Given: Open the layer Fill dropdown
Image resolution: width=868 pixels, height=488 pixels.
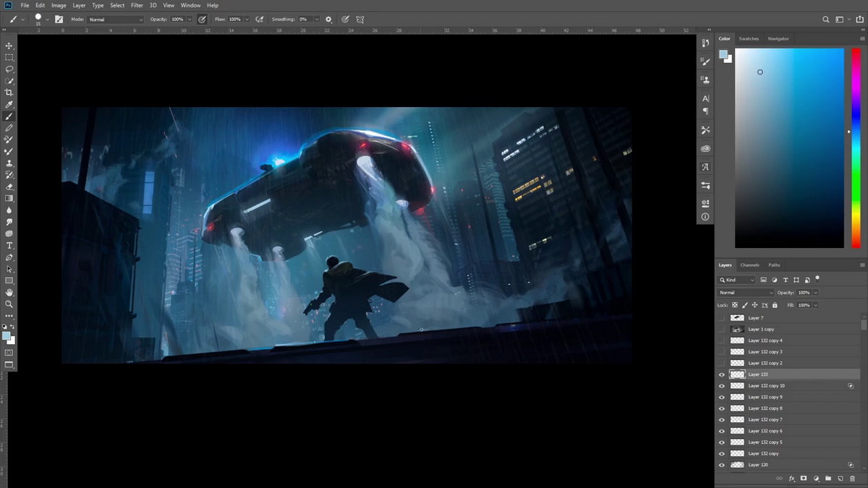Looking at the screenshot, I should click(816, 305).
